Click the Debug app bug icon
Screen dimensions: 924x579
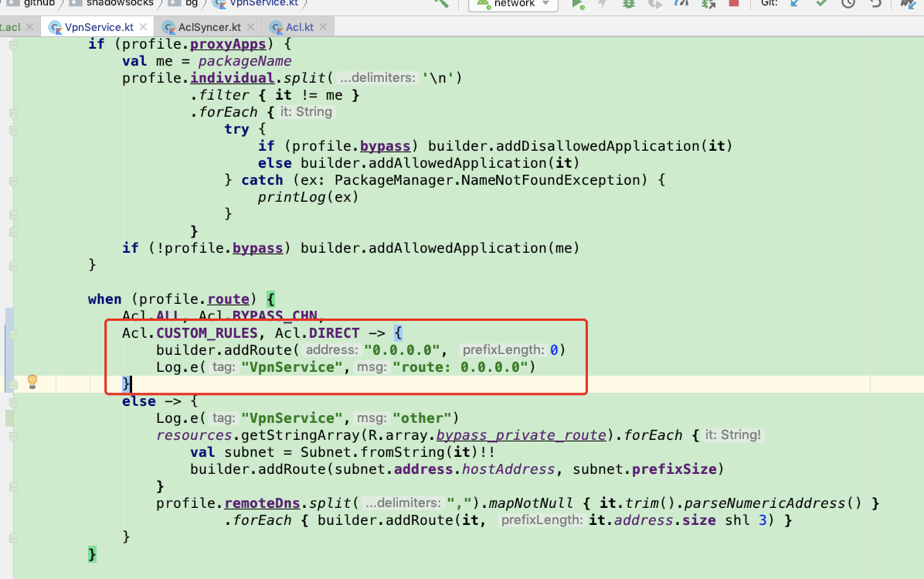tap(629, 4)
